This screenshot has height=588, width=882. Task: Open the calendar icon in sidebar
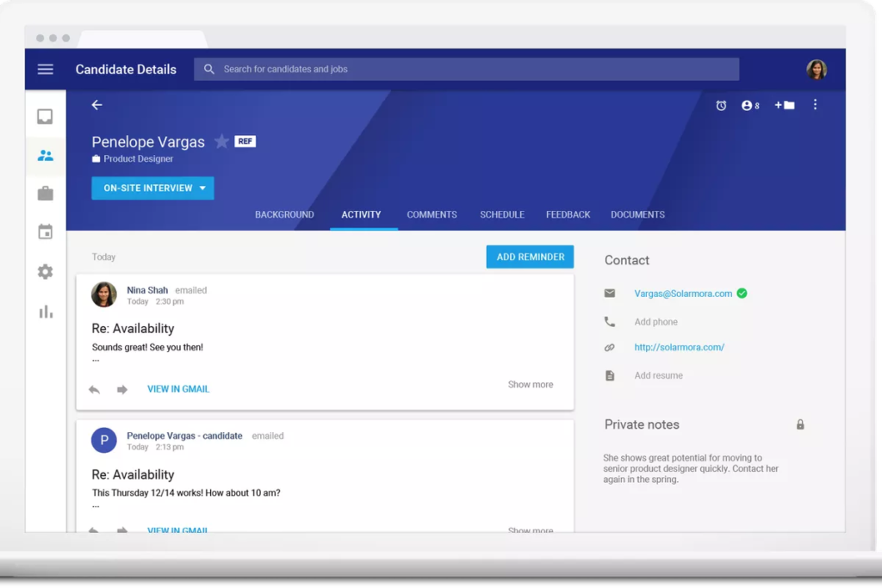coord(45,232)
